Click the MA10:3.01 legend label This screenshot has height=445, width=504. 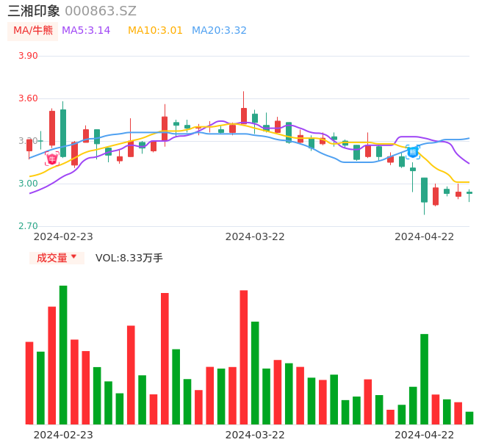[x=155, y=31]
